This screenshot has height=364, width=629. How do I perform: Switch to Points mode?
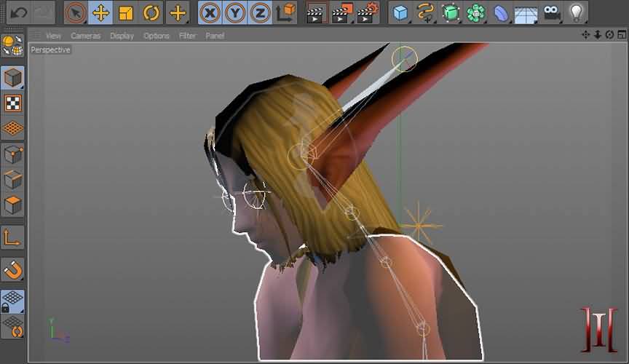point(12,154)
